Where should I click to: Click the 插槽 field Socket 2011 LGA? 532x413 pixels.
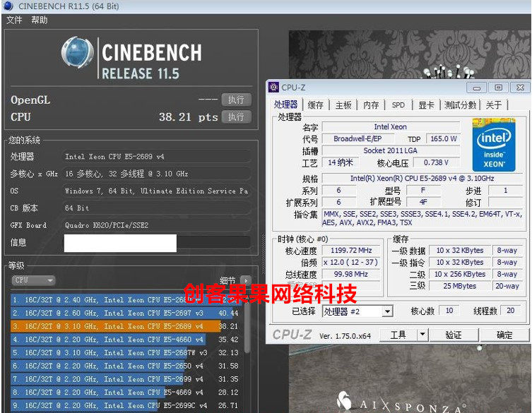[x=391, y=150]
